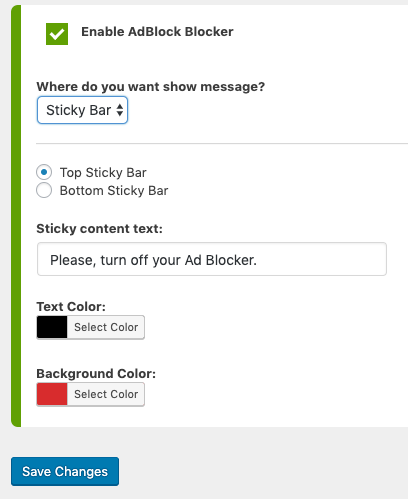Click the green vertical accent bar

point(16,216)
